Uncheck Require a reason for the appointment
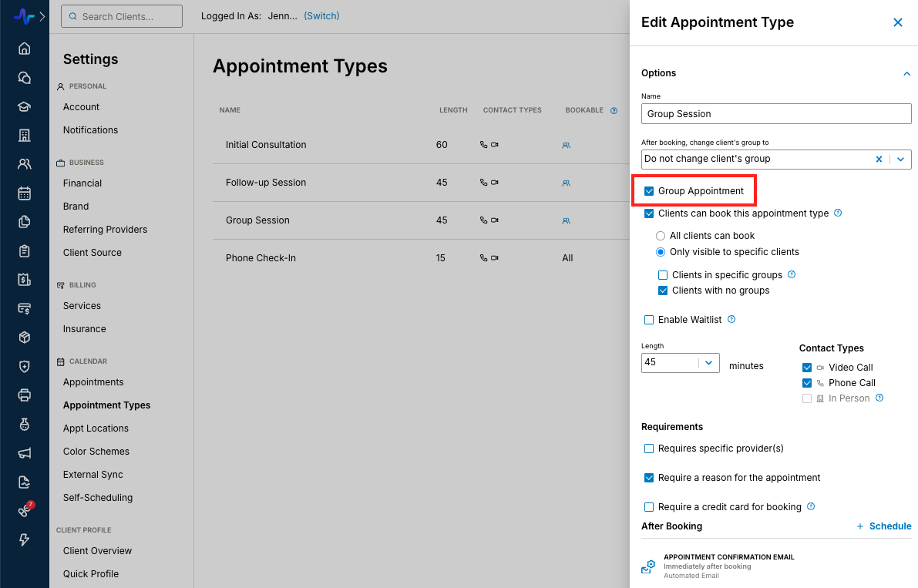Screen dimensions: 918x588 click(649, 478)
